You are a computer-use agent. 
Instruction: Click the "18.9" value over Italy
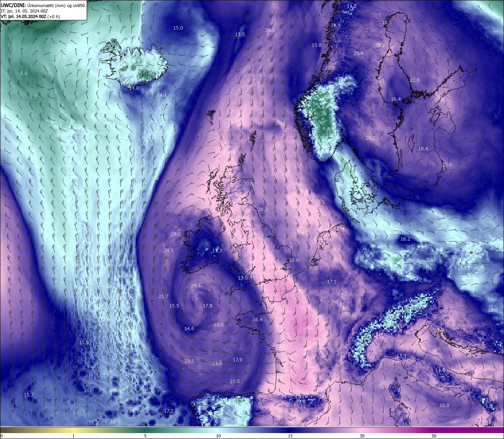click(x=444, y=406)
